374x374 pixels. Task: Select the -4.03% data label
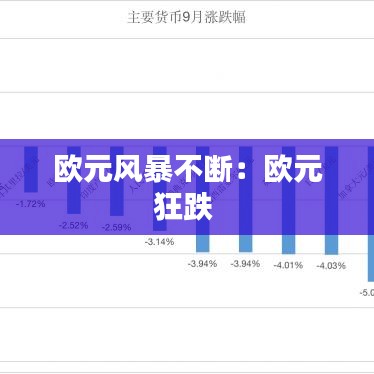click(x=331, y=266)
